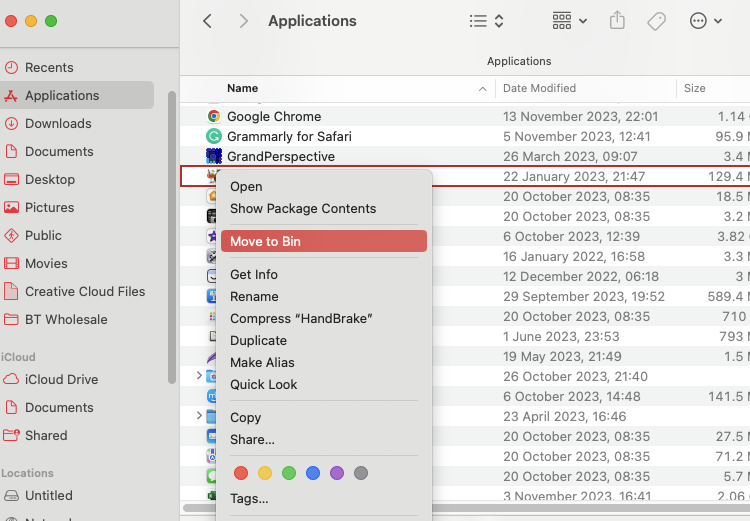
Task: Apply the blue tag color
Action: (313, 473)
